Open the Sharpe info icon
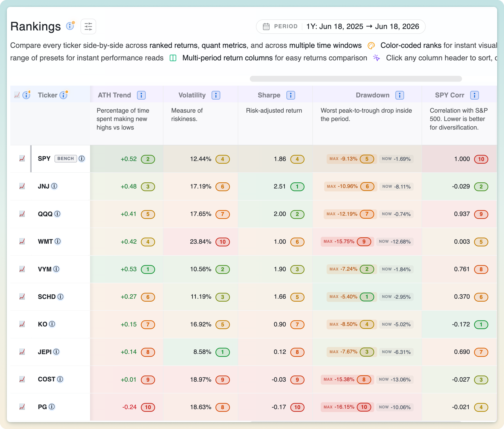 291,95
